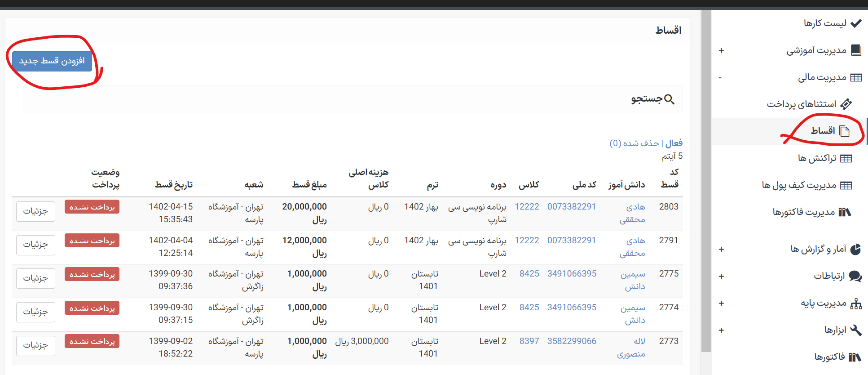Click national code 3582299066 link
This screenshot has width=868, height=375.
click(x=572, y=341)
